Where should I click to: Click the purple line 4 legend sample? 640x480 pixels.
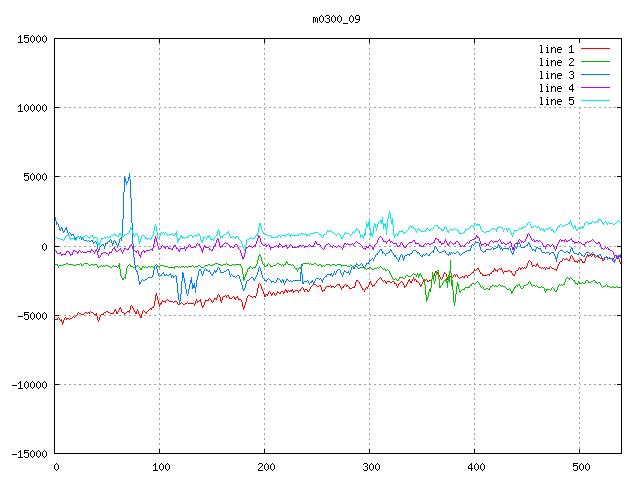(x=595, y=88)
